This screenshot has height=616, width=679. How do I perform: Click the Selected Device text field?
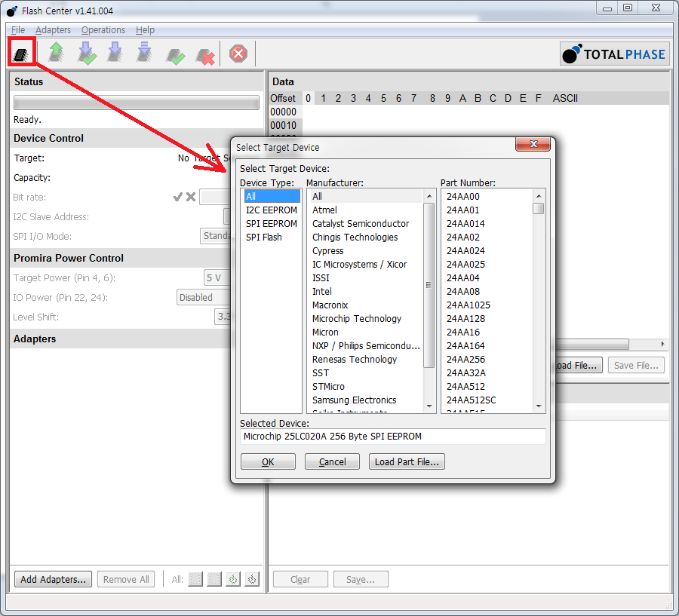pyautogui.click(x=393, y=437)
